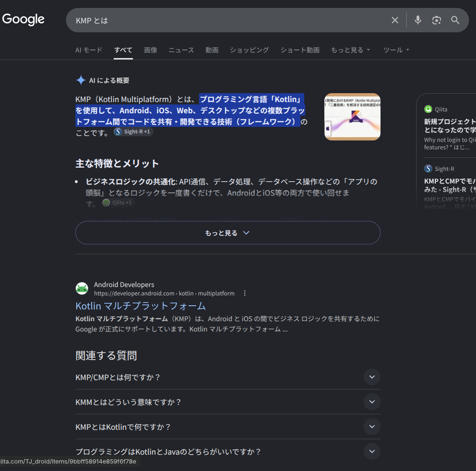Click the Google logo
This screenshot has width=476, height=471.
pyautogui.click(x=23, y=20)
